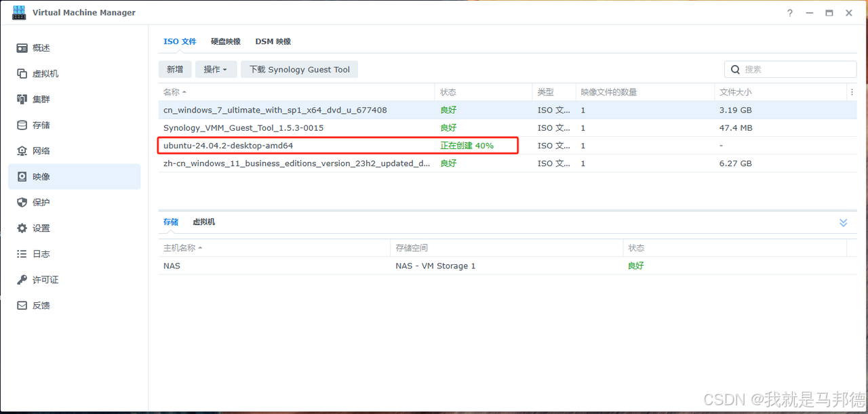Click the 映像文件的数量 column header
Screen dimensions: 868x414
click(x=645, y=92)
